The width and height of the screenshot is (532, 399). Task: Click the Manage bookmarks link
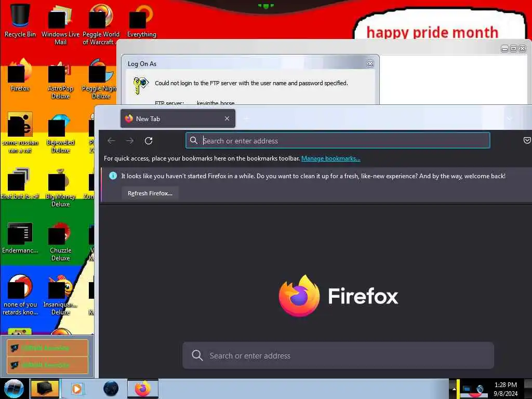click(331, 158)
